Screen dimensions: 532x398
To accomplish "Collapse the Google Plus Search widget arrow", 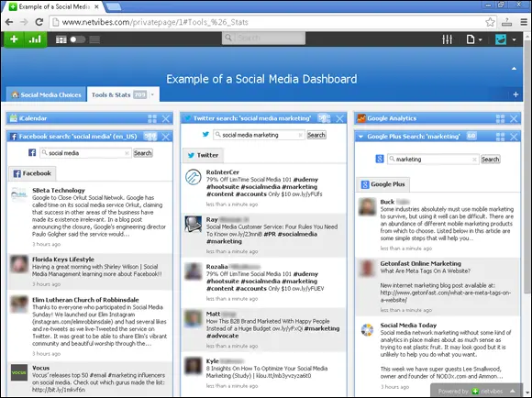I will (x=360, y=137).
